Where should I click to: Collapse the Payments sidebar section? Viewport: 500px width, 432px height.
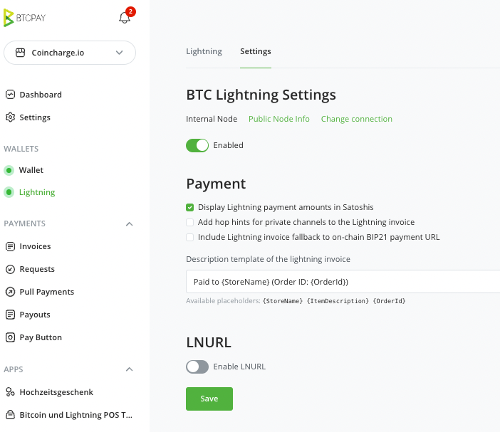pos(129,224)
